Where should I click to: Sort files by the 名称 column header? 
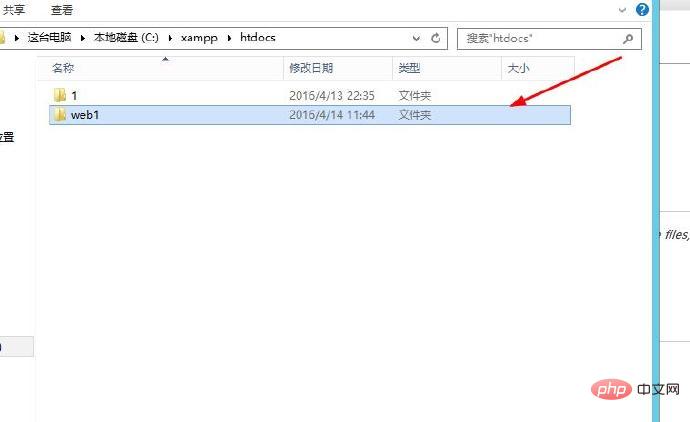click(x=63, y=68)
